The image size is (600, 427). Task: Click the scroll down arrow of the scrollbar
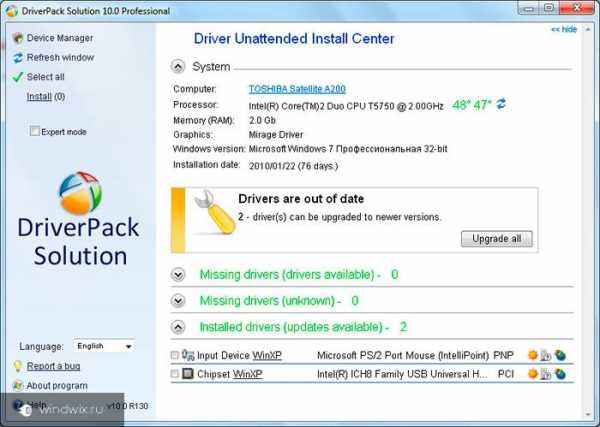tap(587, 414)
